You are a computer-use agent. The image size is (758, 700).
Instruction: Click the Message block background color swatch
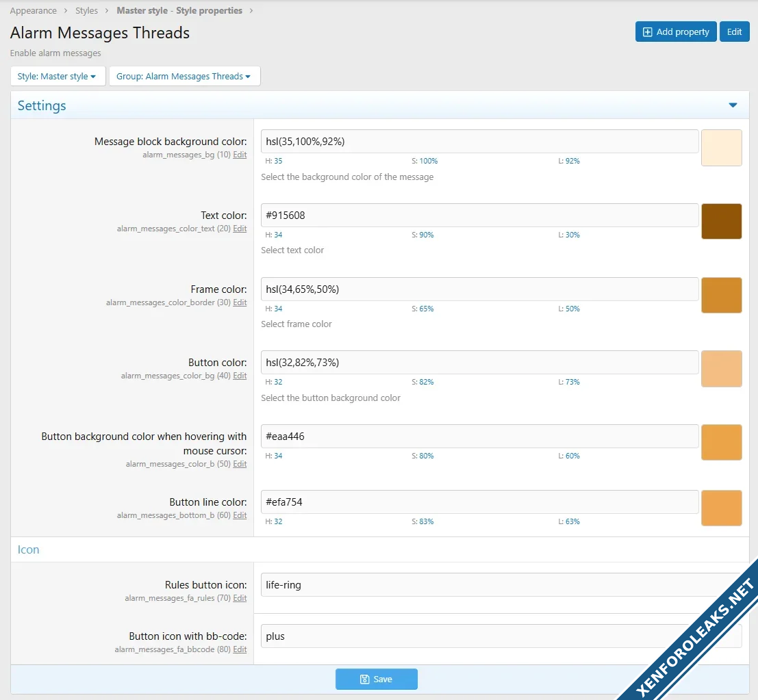[721, 148]
